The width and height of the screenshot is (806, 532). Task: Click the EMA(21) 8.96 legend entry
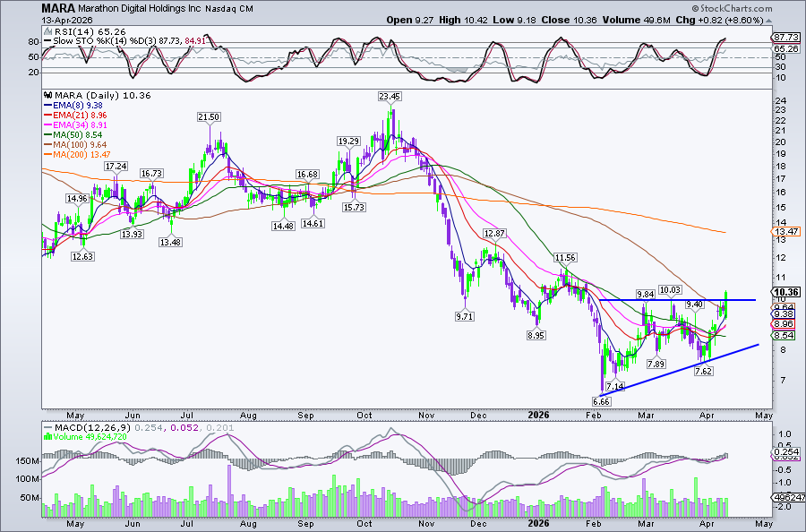click(x=80, y=116)
